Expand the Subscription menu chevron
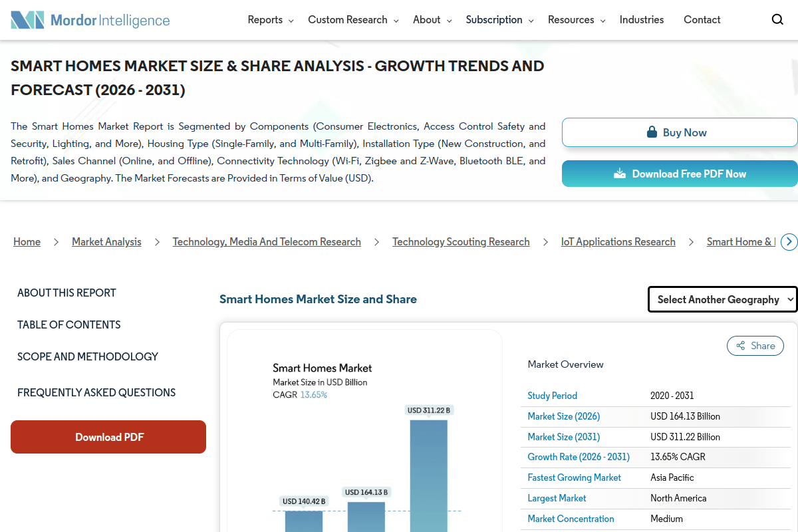This screenshot has width=798, height=532. point(531,21)
